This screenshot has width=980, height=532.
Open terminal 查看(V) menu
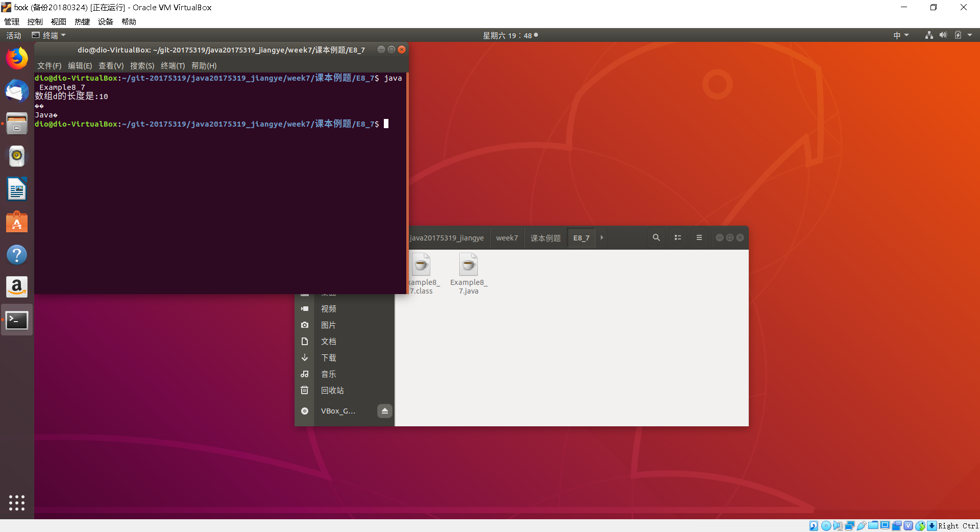tap(111, 66)
